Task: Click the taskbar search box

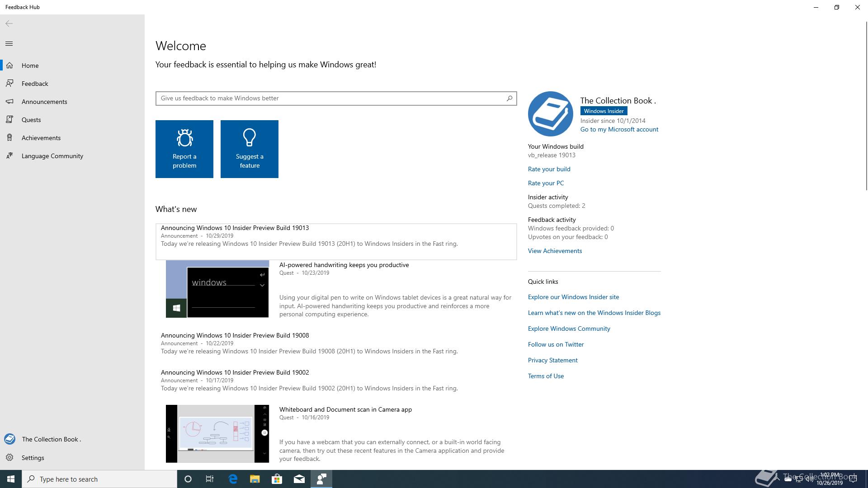Action: click(x=99, y=479)
